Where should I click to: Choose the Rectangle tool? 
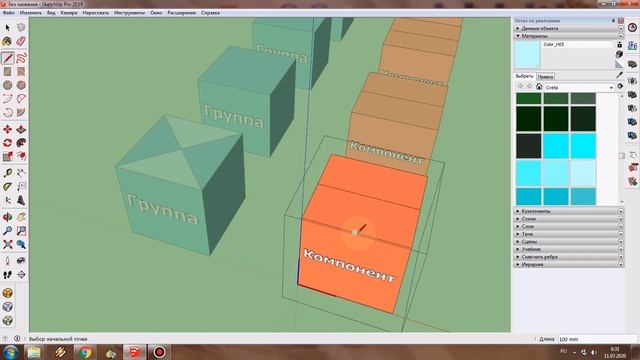pyautogui.click(x=8, y=71)
